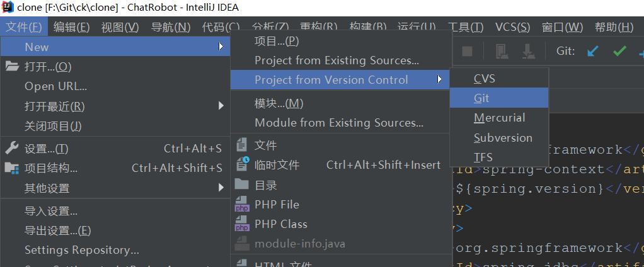Click the IntelliJ IDEA logo in title bar

pyautogui.click(x=8, y=8)
